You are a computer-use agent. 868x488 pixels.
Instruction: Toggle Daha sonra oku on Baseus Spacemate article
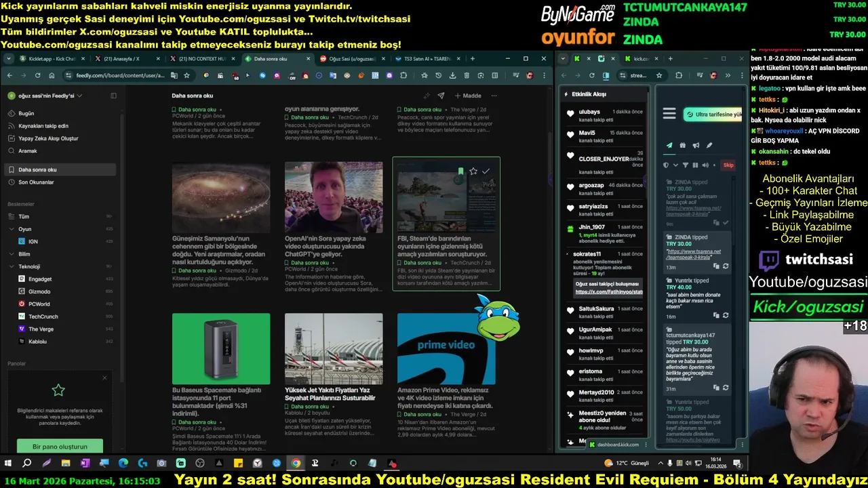(193, 422)
